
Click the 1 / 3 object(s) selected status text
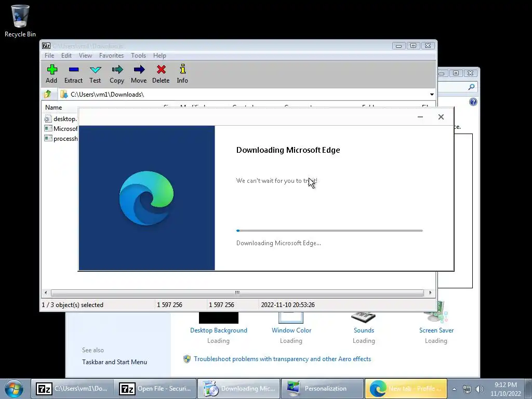(72, 304)
